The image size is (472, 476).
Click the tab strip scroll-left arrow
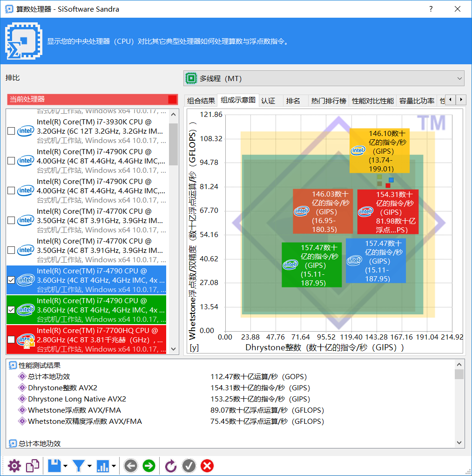[x=451, y=99]
